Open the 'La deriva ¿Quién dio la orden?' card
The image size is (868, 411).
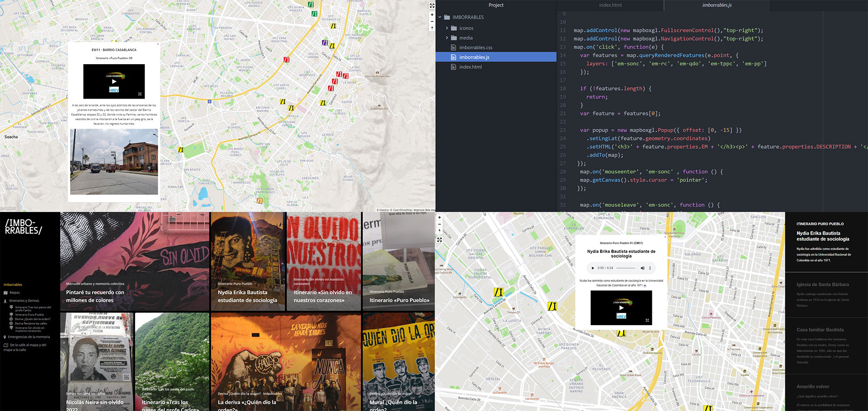tap(286, 362)
